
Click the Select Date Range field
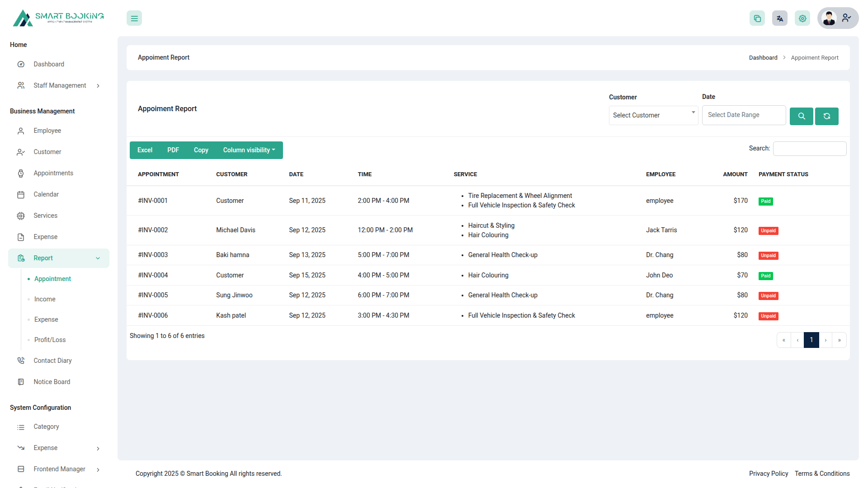click(x=744, y=115)
